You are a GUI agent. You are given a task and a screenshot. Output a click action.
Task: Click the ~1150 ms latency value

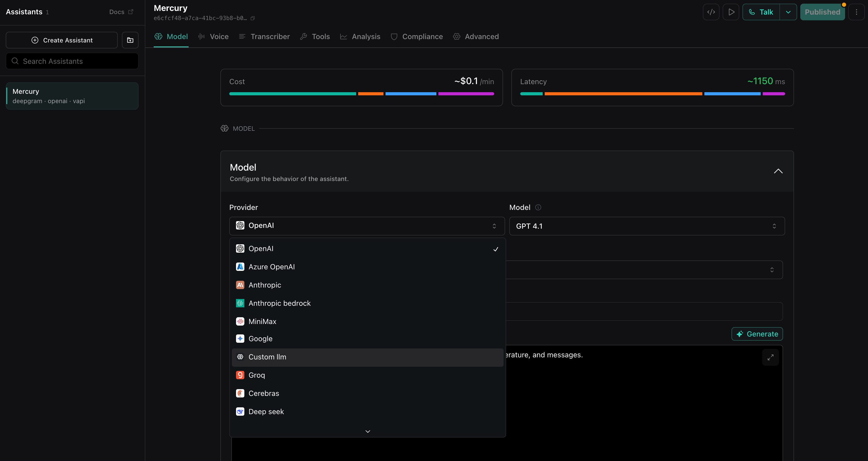tap(766, 81)
